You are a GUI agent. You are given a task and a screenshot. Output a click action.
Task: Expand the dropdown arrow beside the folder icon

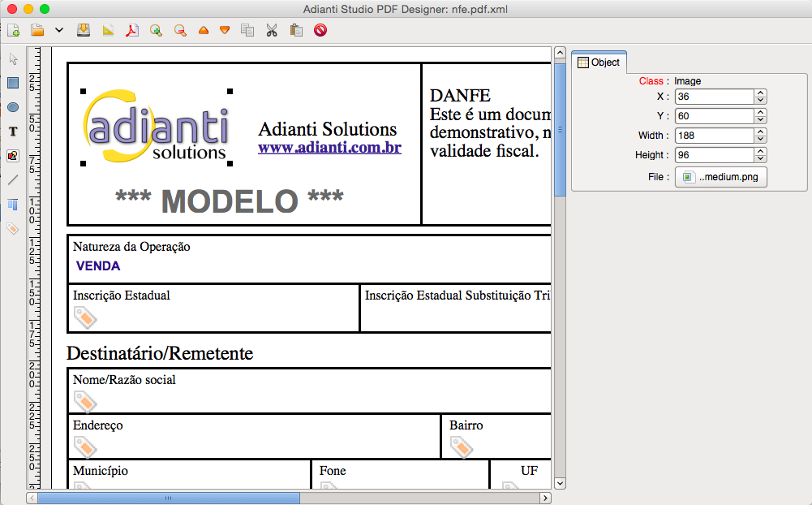click(59, 30)
